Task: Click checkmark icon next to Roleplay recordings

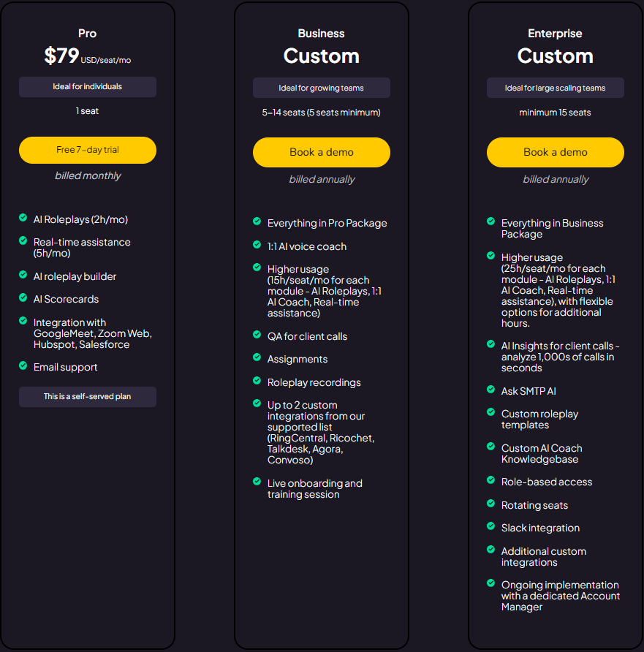Action: click(x=257, y=381)
